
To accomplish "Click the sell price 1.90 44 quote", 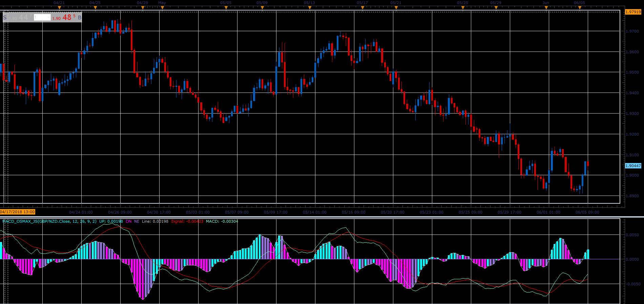I will [x=20, y=17].
